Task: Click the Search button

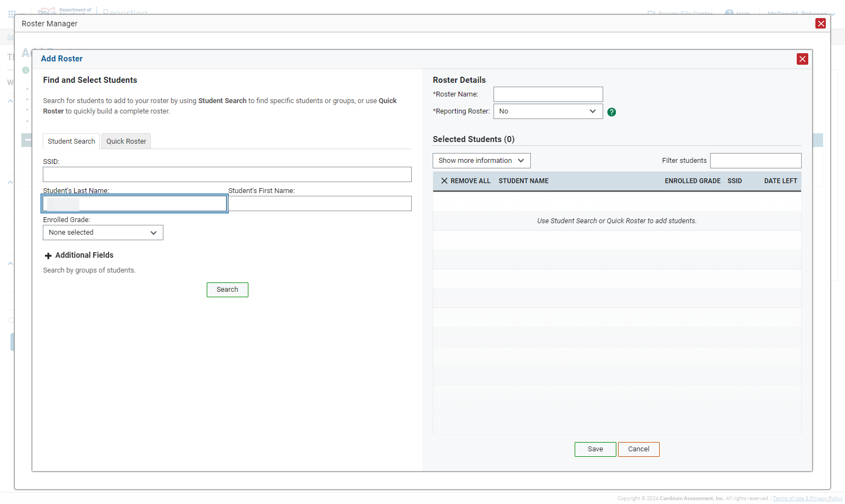Action: coord(227,290)
